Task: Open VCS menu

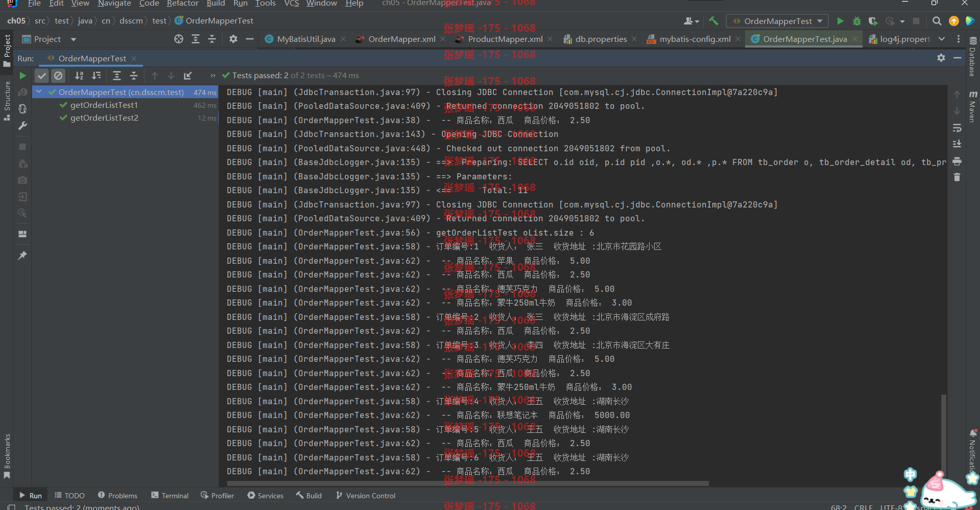Action: click(x=292, y=4)
